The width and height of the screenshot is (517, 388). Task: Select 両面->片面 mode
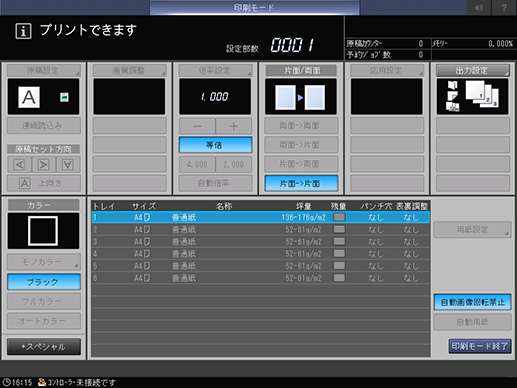301,145
